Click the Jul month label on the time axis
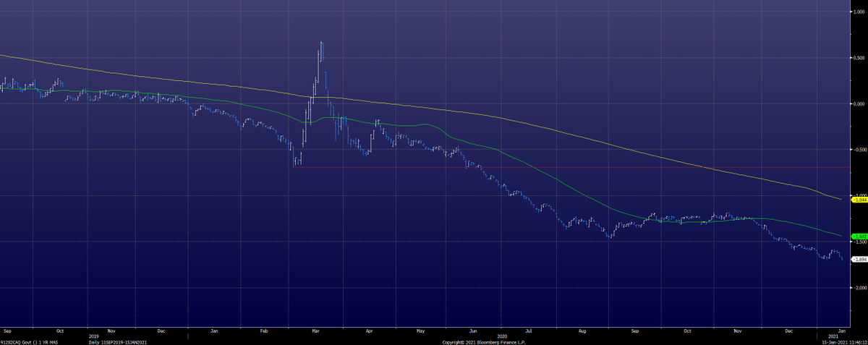Viewport: 868px width, 345px height. point(528,331)
